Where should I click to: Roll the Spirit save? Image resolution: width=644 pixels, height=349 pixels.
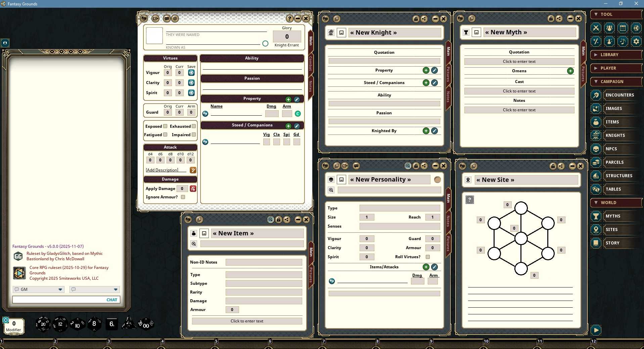(191, 93)
